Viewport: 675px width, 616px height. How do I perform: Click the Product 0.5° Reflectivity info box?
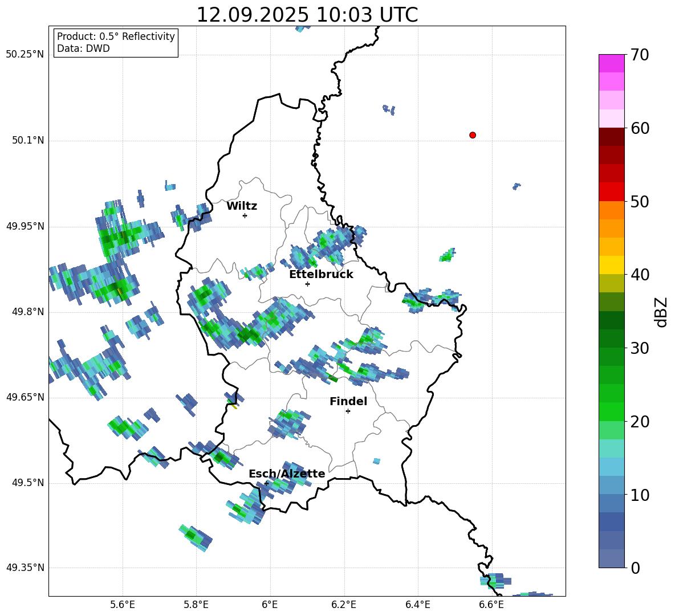pos(116,43)
